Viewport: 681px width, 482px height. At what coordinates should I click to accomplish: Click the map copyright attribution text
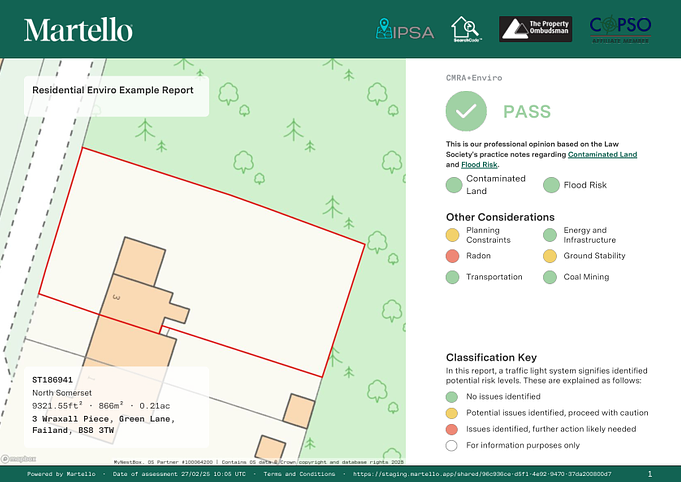[x=258, y=462]
